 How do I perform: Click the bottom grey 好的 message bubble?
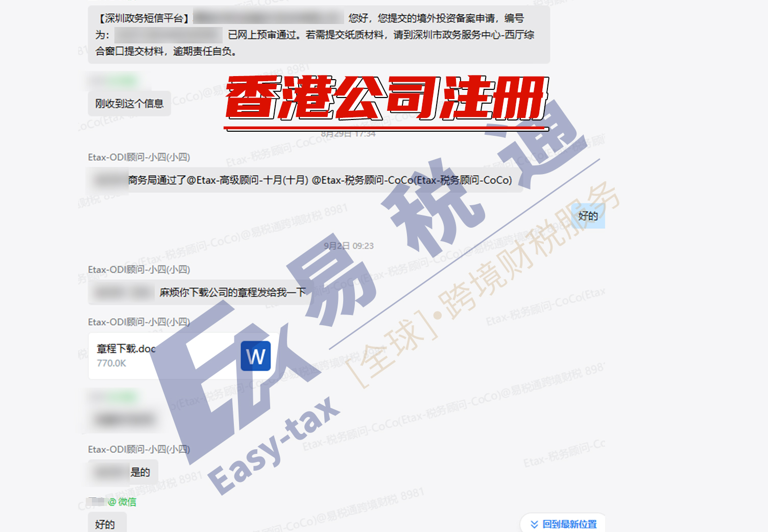pos(105,524)
